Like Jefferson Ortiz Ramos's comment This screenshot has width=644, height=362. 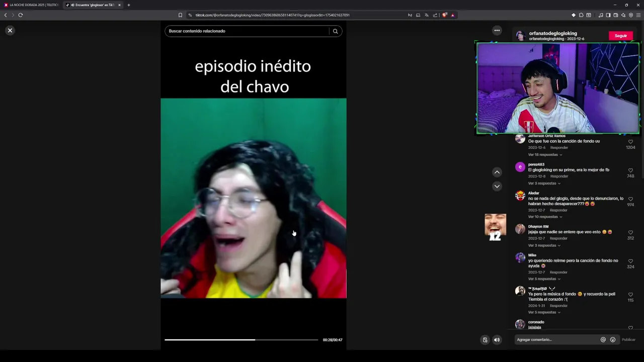[x=630, y=142]
